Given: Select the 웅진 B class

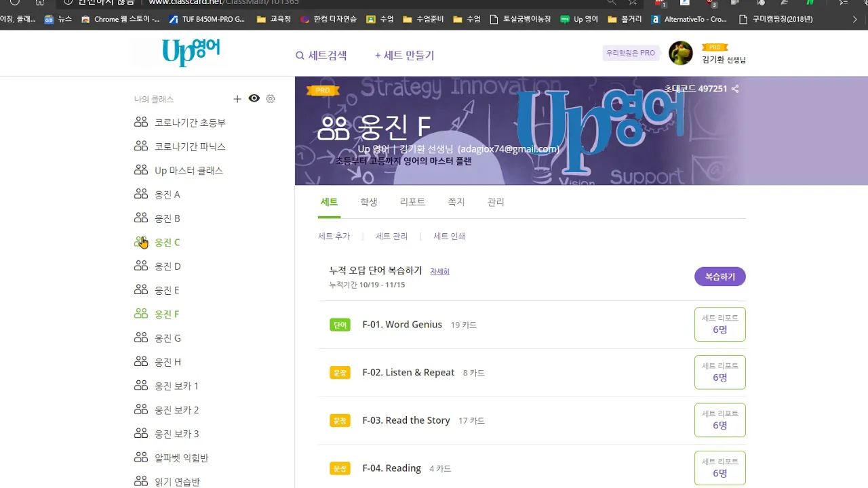Looking at the screenshot, I should click(157, 218).
